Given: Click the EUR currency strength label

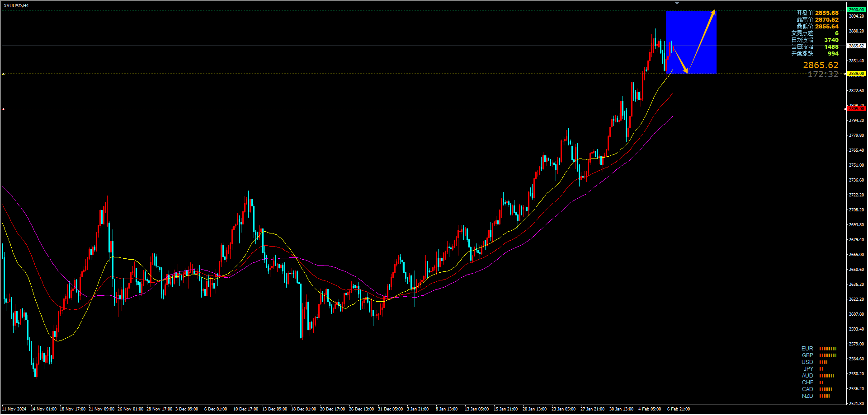Looking at the screenshot, I should 807,349.
